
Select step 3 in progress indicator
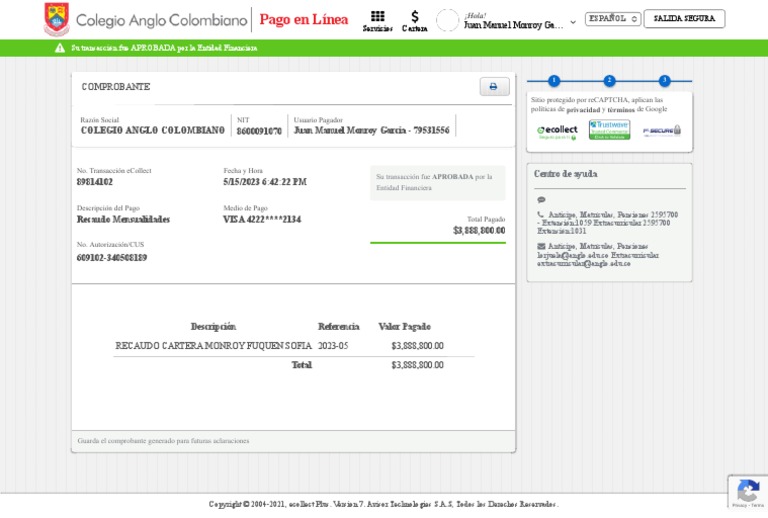(x=664, y=81)
